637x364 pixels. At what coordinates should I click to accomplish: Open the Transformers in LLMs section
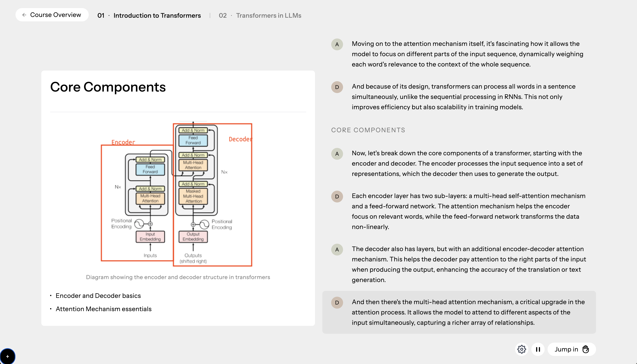pyautogui.click(x=268, y=15)
